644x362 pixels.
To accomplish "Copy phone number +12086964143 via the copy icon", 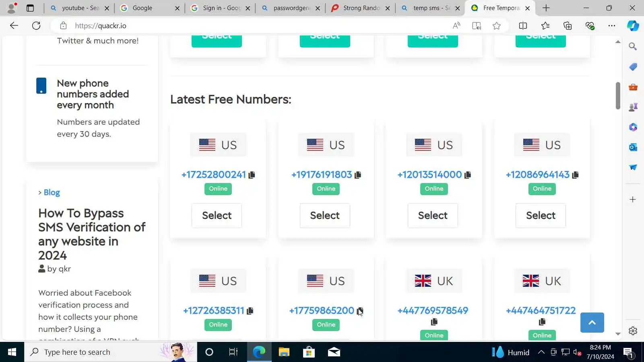I will pos(576,175).
